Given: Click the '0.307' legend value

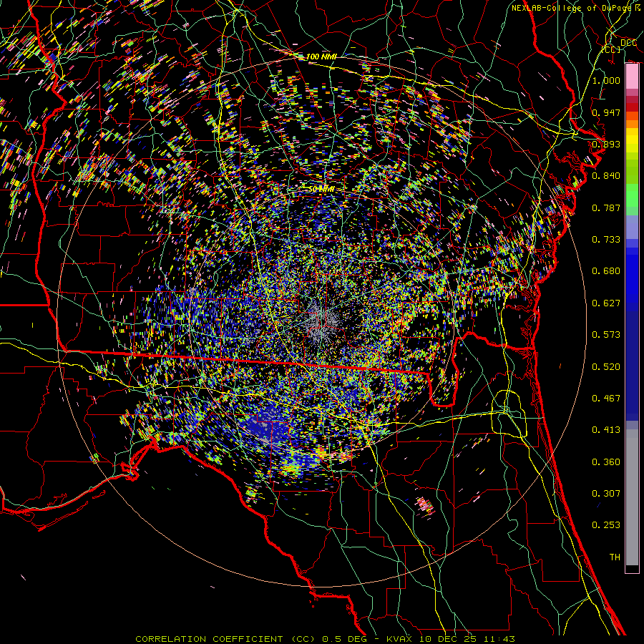Looking at the screenshot, I should (606, 494).
